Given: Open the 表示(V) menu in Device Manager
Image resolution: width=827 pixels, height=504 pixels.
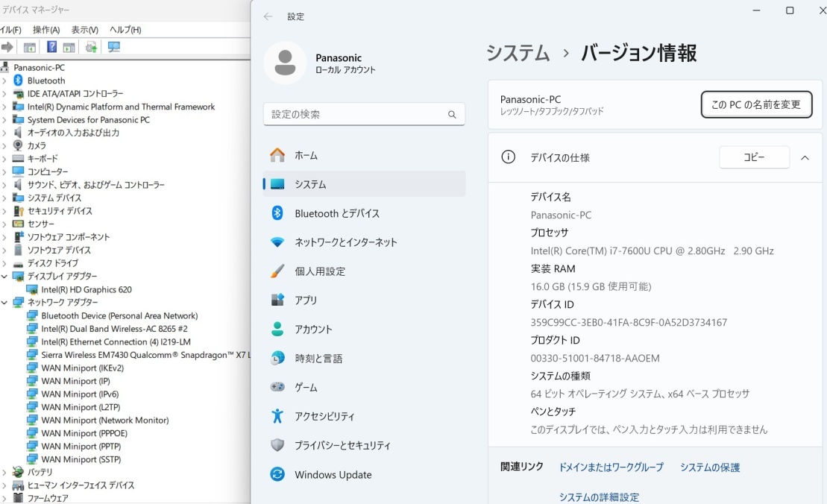Looking at the screenshot, I should (85, 30).
